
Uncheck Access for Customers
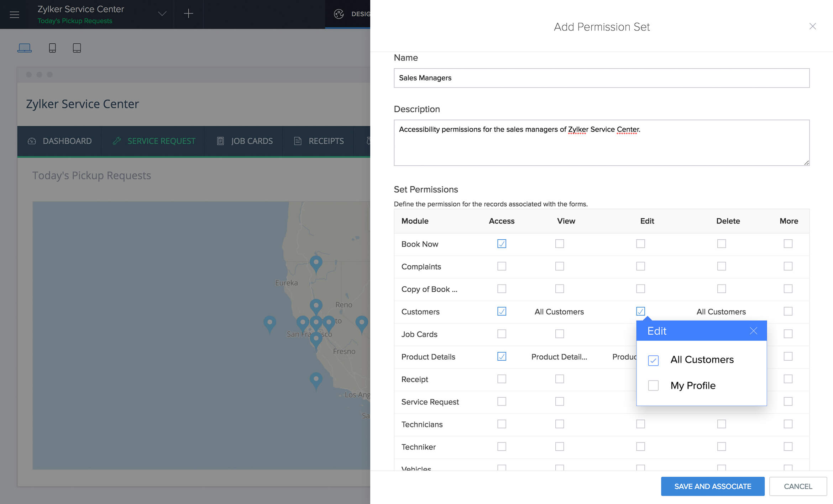tap(502, 311)
